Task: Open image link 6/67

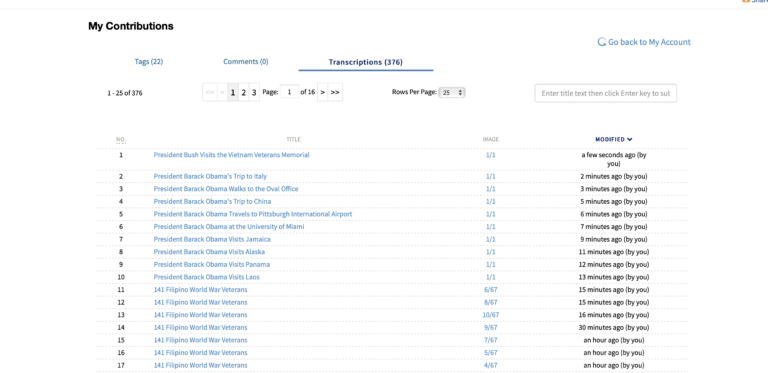Action: click(490, 290)
